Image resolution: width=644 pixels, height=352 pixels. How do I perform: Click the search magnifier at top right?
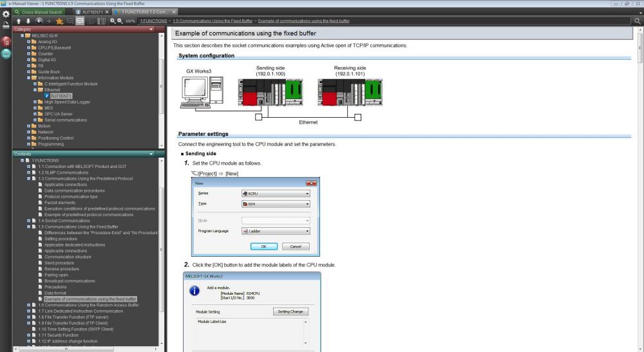click(637, 21)
